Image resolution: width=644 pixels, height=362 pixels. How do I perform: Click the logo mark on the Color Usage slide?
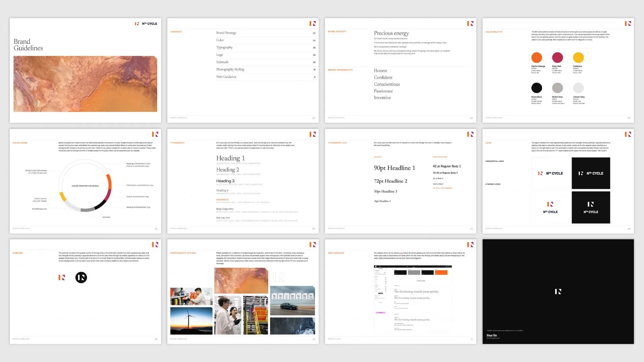point(155,134)
